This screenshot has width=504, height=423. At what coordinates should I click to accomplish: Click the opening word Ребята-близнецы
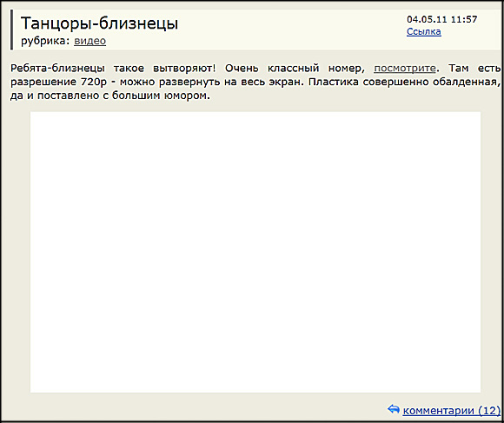57,68
